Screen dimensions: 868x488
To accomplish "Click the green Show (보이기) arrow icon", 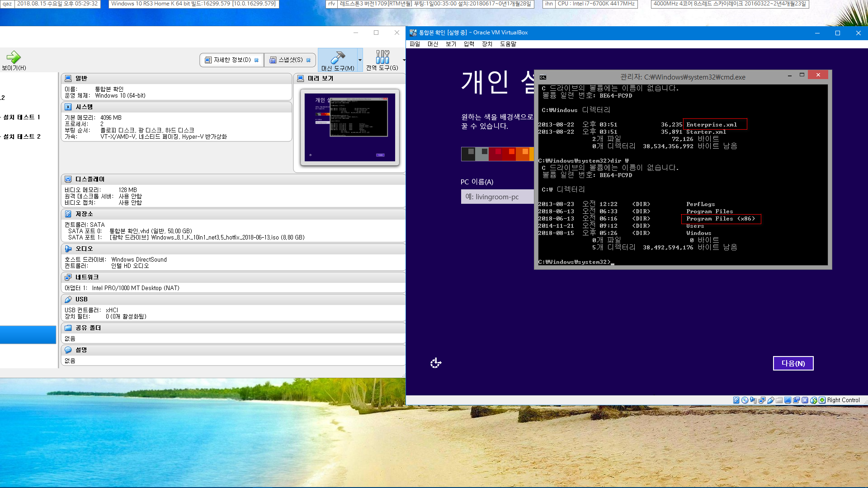I will coord(14,57).
